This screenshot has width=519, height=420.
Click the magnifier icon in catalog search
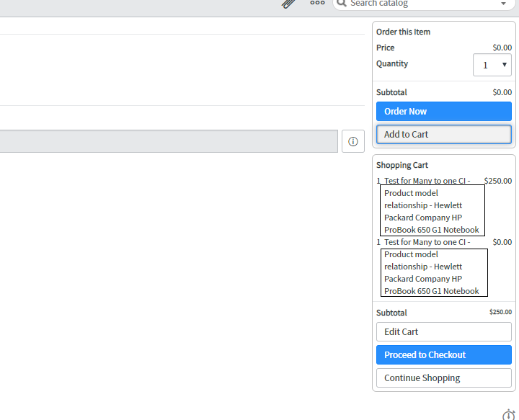pyautogui.click(x=342, y=4)
